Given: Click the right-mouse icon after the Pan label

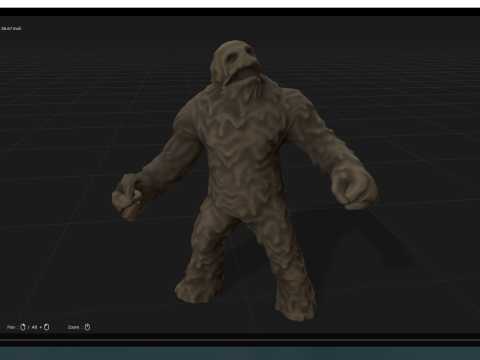Looking at the screenshot, I should [x=23, y=327].
